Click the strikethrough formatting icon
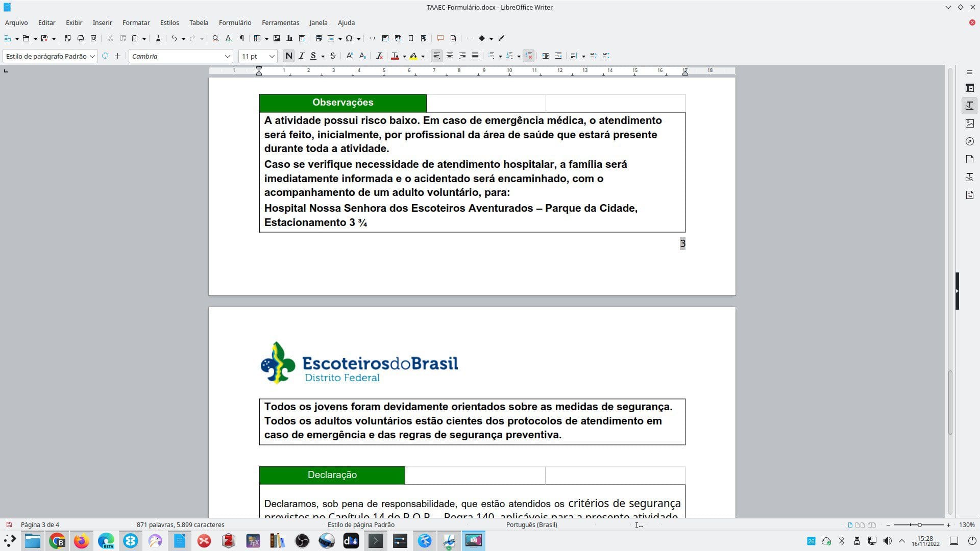The width and height of the screenshot is (980, 551). tap(333, 56)
